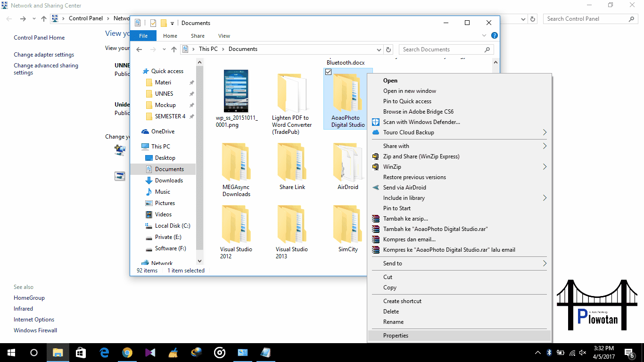The image size is (644, 362).
Task: Choose Open in new window
Action: pos(459,91)
